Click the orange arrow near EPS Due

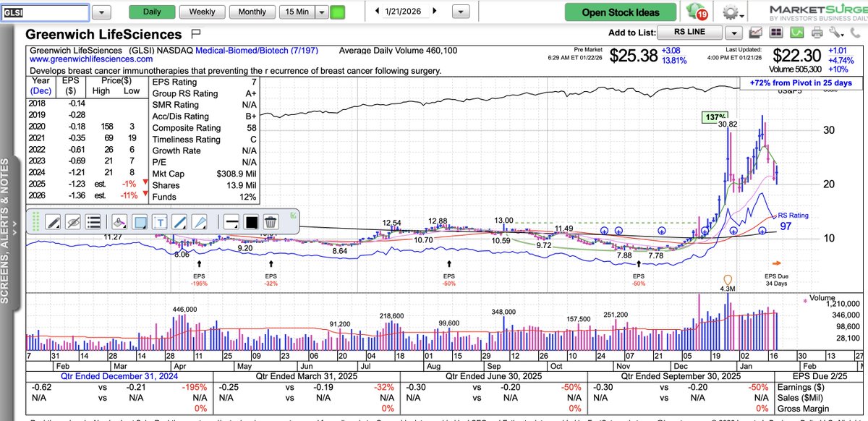pyautogui.click(x=777, y=263)
